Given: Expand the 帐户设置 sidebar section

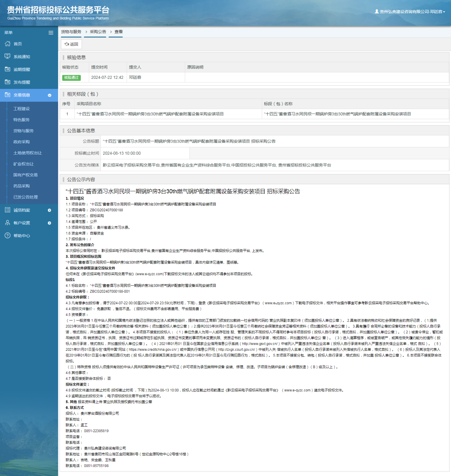Looking at the screenshot, I should (x=49, y=223).
